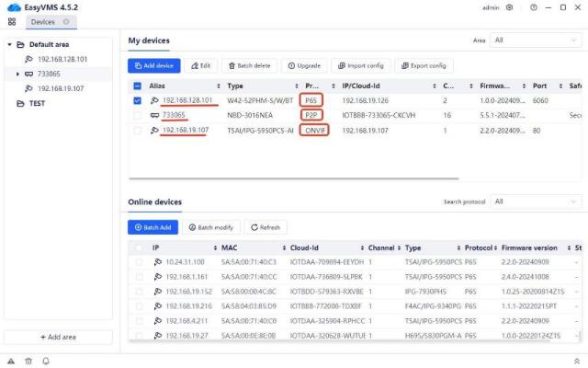588x368 pixels.
Task: Open the notification bell in the status bar
Action: (45, 360)
